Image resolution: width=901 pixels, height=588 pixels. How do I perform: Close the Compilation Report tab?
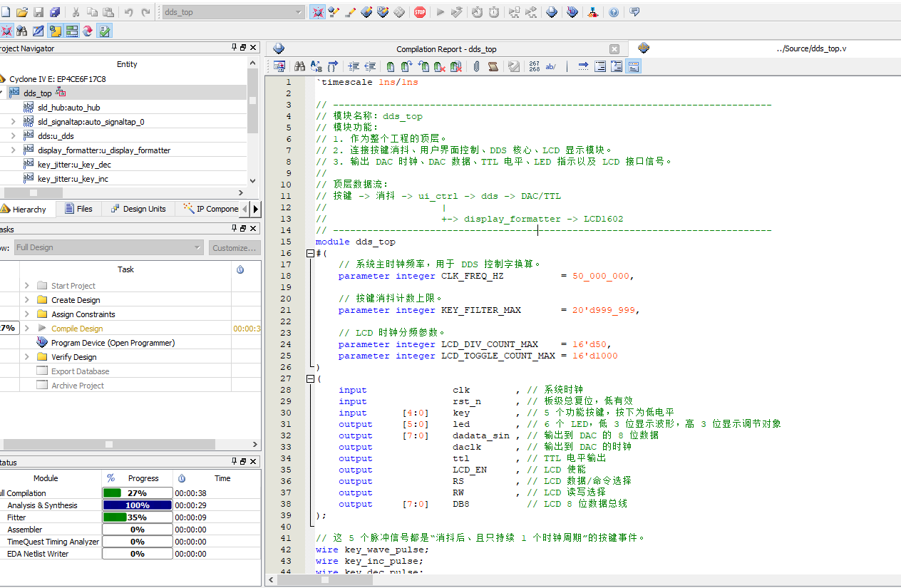tap(614, 49)
